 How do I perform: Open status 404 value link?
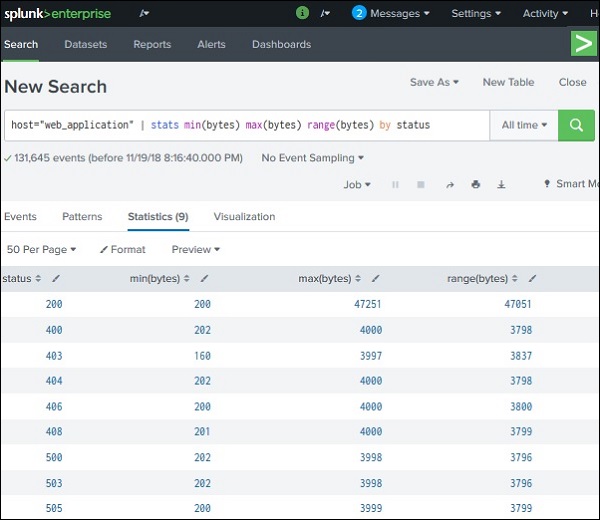click(x=54, y=381)
